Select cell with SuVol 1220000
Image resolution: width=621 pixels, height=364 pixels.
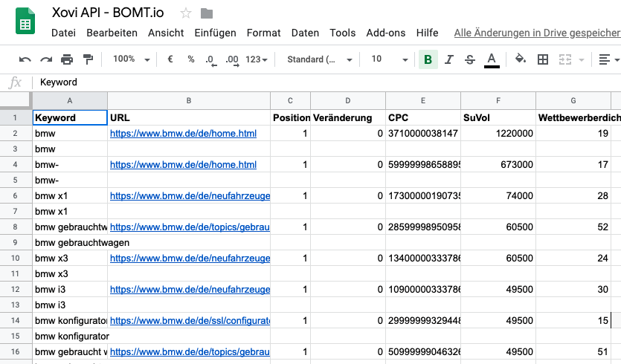click(x=498, y=134)
